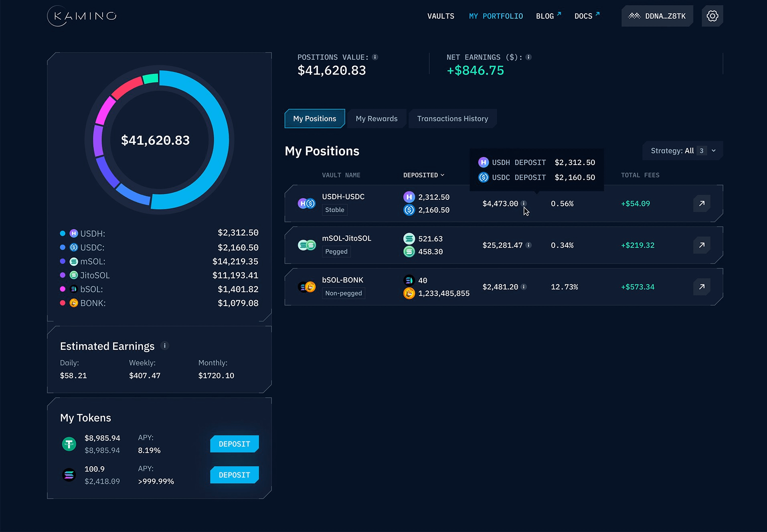Click the $1720.10 monthly earnings value
Image resolution: width=767 pixels, height=532 pixels.
pyautogui.click(x=216, y=375)
